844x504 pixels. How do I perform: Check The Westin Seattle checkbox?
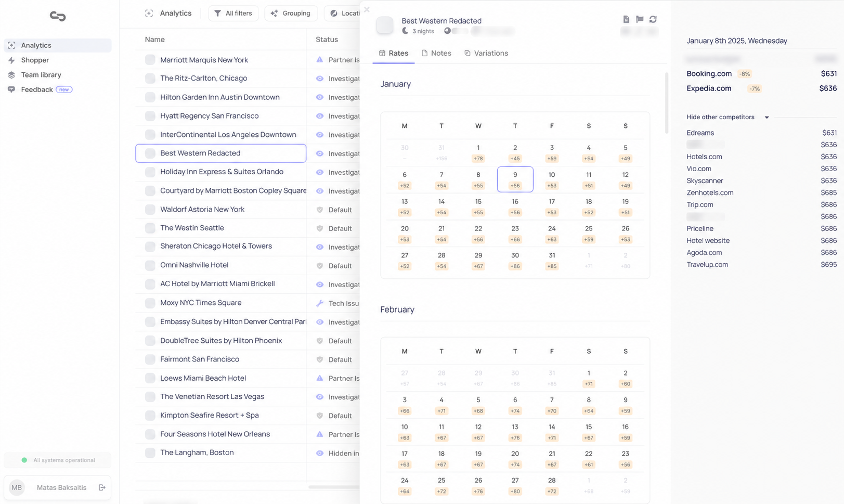pyautogui.click(x=150, y=228)
